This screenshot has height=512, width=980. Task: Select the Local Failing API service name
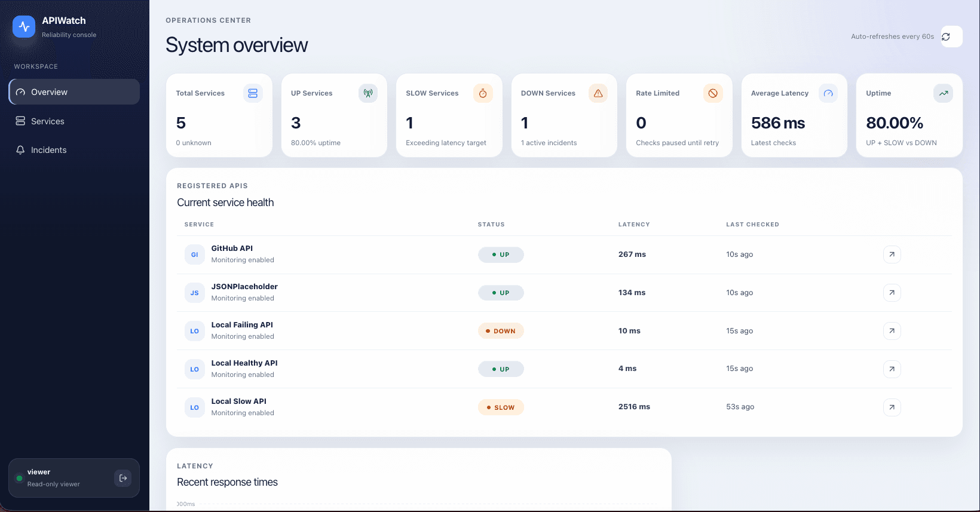point(242,325)
